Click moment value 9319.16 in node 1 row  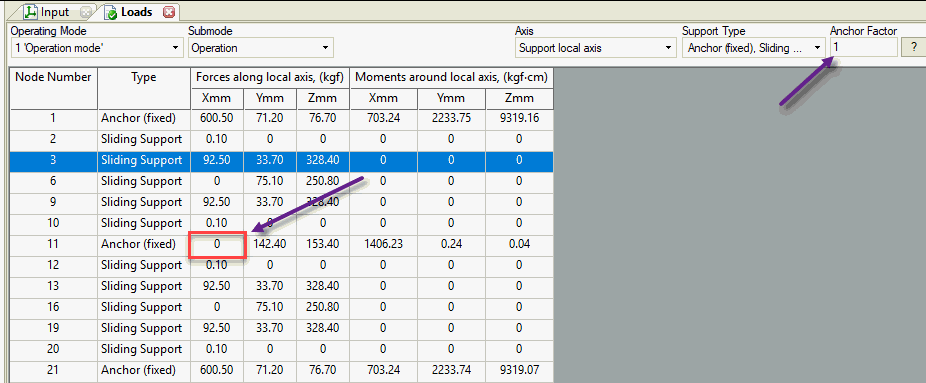click(x=520, y=118)
